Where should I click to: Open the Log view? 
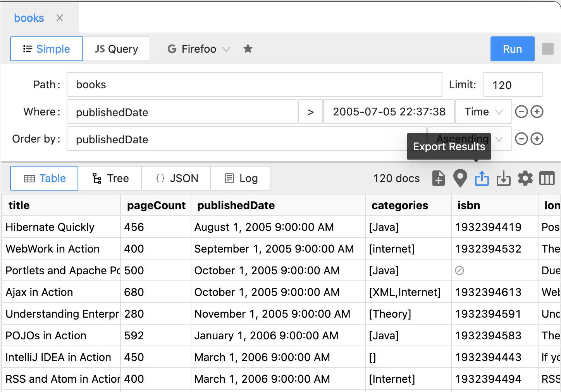[241, 178]
